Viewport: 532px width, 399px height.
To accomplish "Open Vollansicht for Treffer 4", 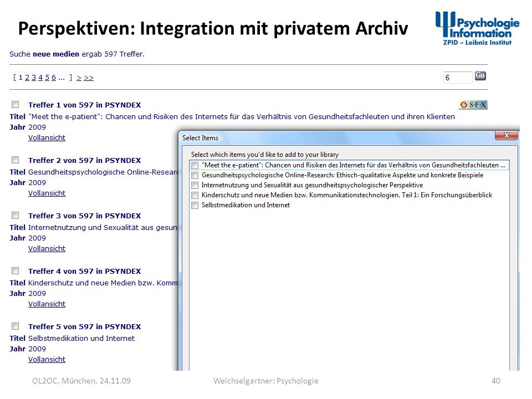I will 47,304.
